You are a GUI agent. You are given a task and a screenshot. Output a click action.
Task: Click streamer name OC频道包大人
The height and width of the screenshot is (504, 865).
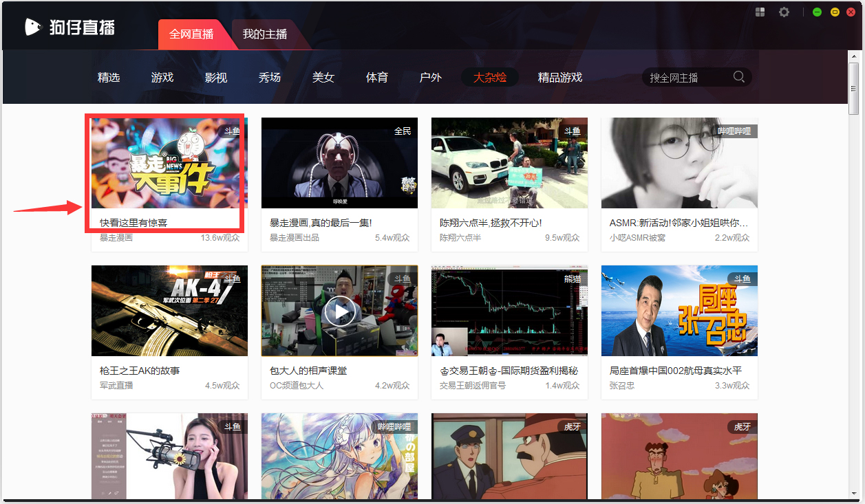pos(297,386)
